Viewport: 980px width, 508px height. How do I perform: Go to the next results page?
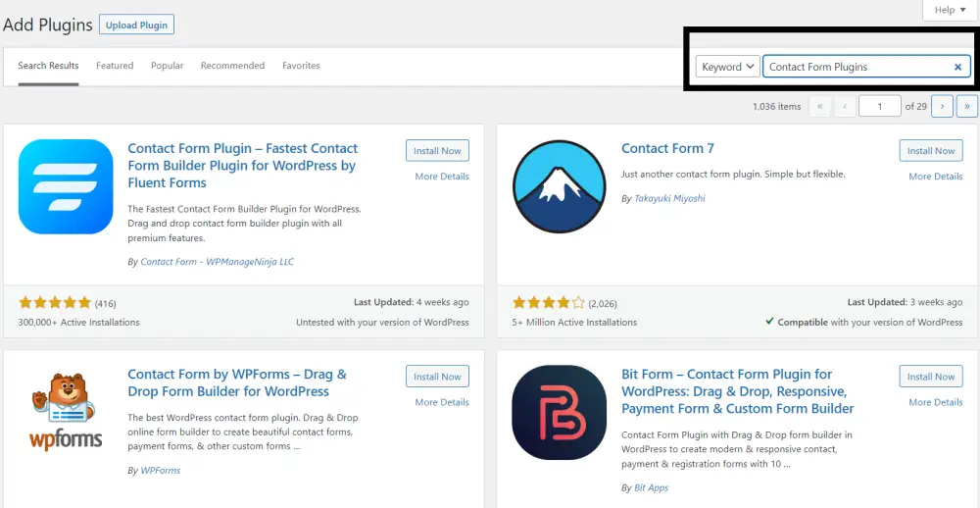coord(942,106)
